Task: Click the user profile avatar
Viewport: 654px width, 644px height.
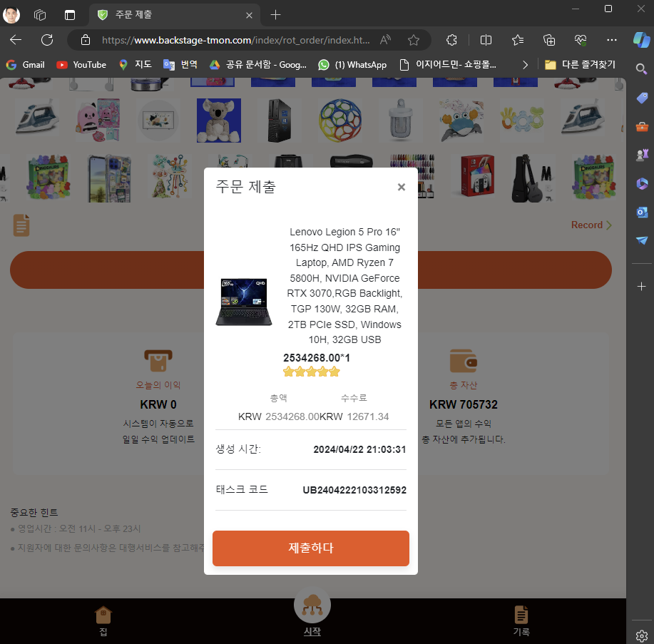Action: tap(11, 15)
